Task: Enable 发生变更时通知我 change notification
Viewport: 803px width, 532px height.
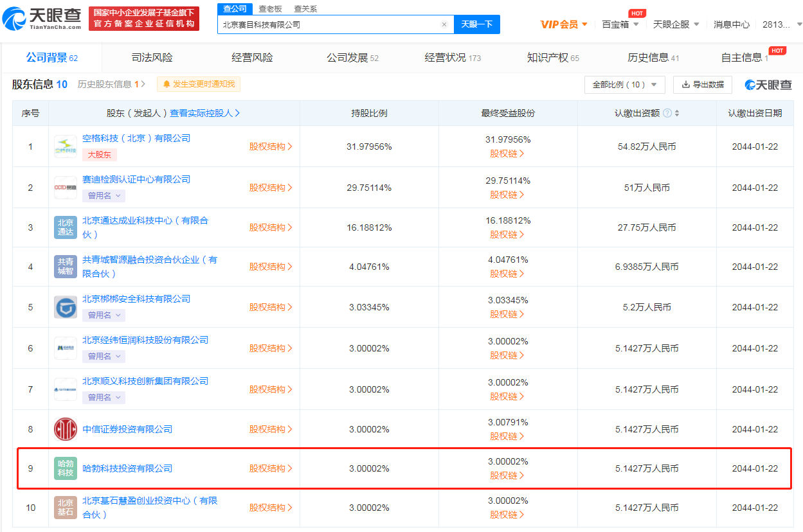Action: click(x=199, y=84)
